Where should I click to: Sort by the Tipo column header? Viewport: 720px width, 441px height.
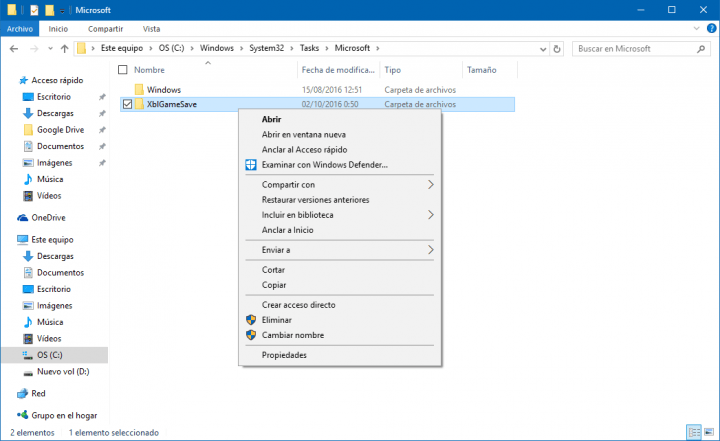coord(393,70)
